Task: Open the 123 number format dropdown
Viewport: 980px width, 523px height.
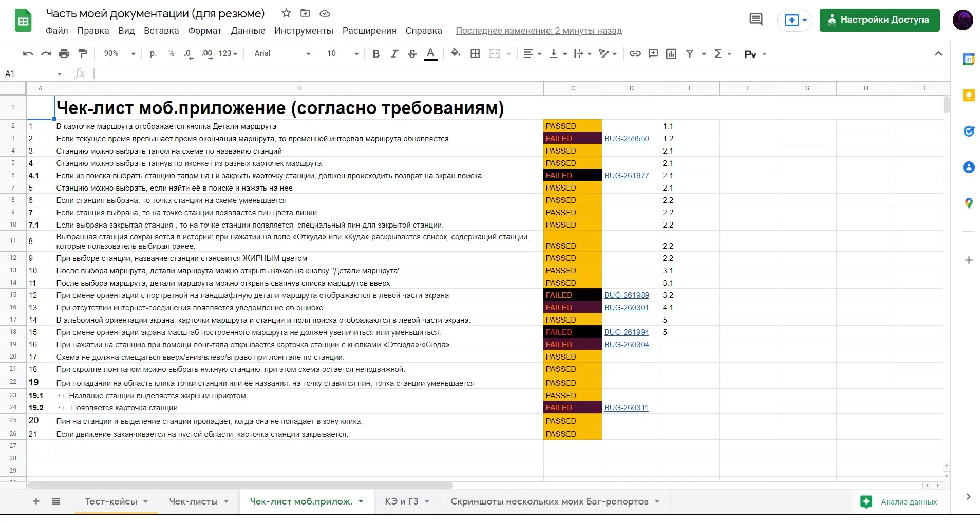Action: click(228, 54)
